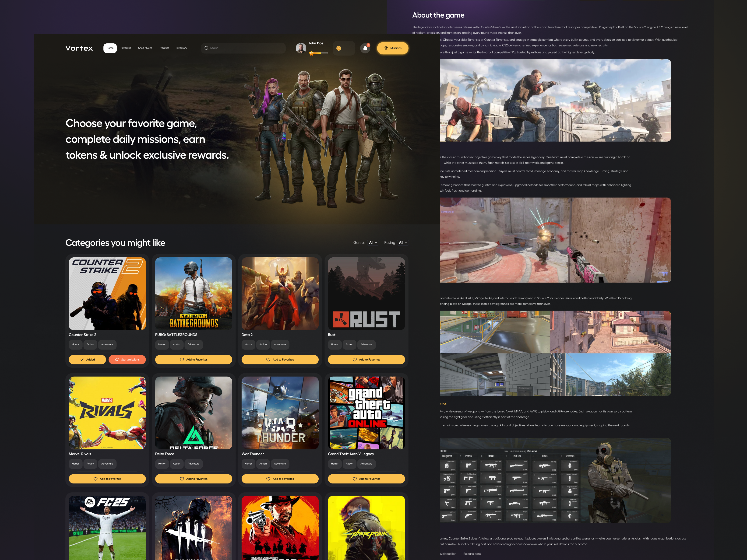
Task: Open the Rust cover image
Action: pyautogui.click(x=366, y=294)
